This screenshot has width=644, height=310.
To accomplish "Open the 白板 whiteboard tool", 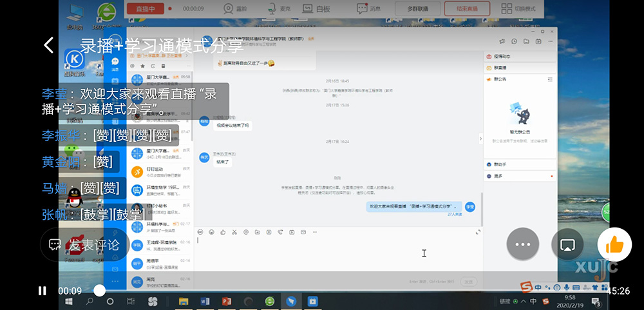I will [317, 9].
